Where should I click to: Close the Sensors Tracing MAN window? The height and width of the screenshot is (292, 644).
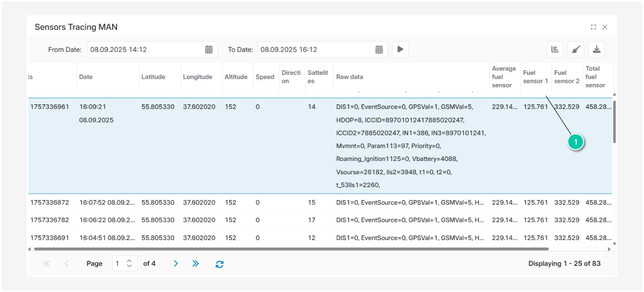pos(605,27)
